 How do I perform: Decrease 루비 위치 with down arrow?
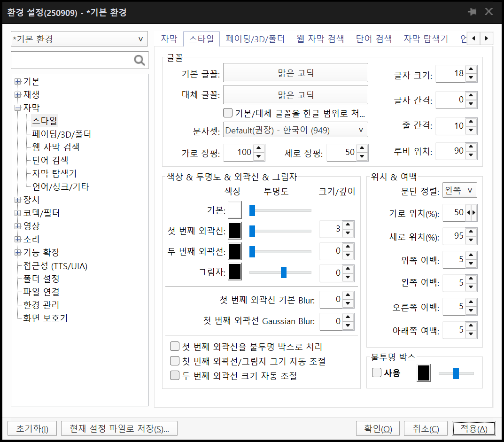[x=471, y=155]
